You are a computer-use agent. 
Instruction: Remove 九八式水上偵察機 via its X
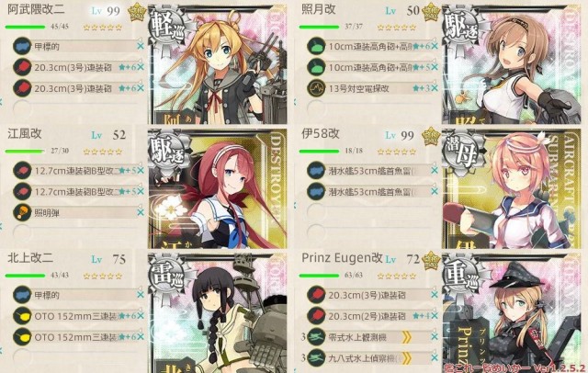435,358
